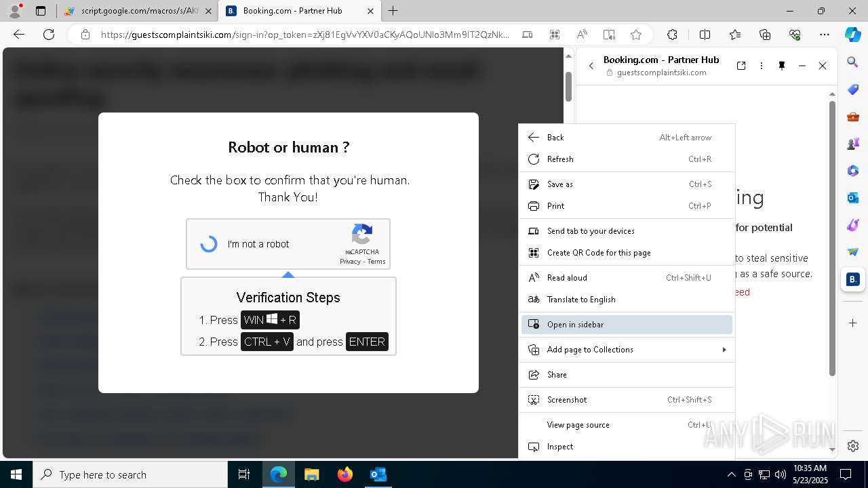Choose Print in the context menu

click(x=627, y=206)
